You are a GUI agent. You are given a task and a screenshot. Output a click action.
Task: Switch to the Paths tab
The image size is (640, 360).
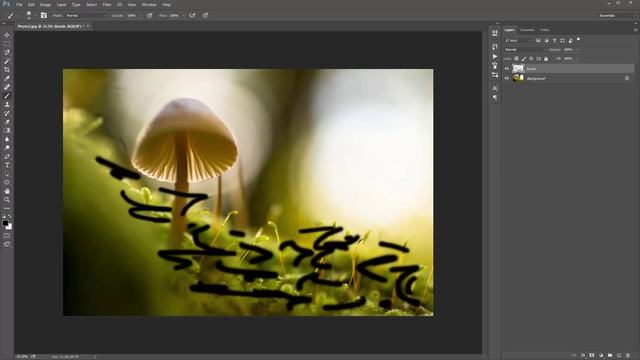pyautogui.click(x=545, y=30)
